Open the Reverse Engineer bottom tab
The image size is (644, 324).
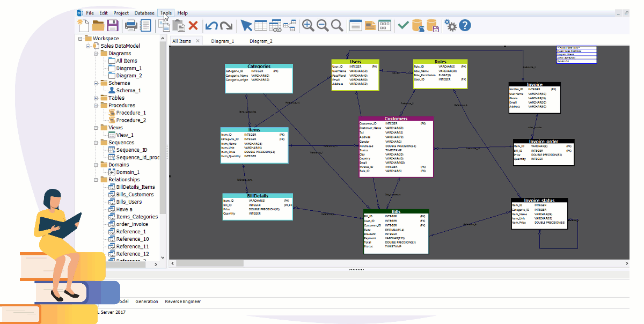pos(182,301)
